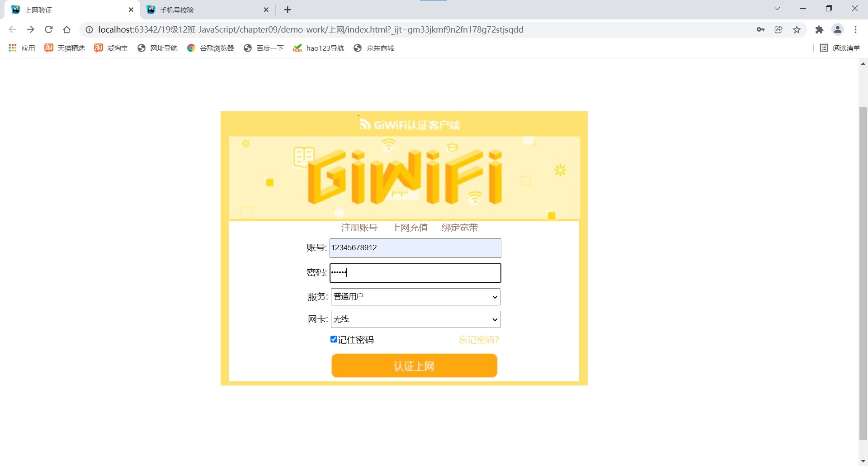Image resolution: width=868 pixels, height=466 pixels.
Task: Toggle the 记住密码 checkbox
Action: click(334, 339)
